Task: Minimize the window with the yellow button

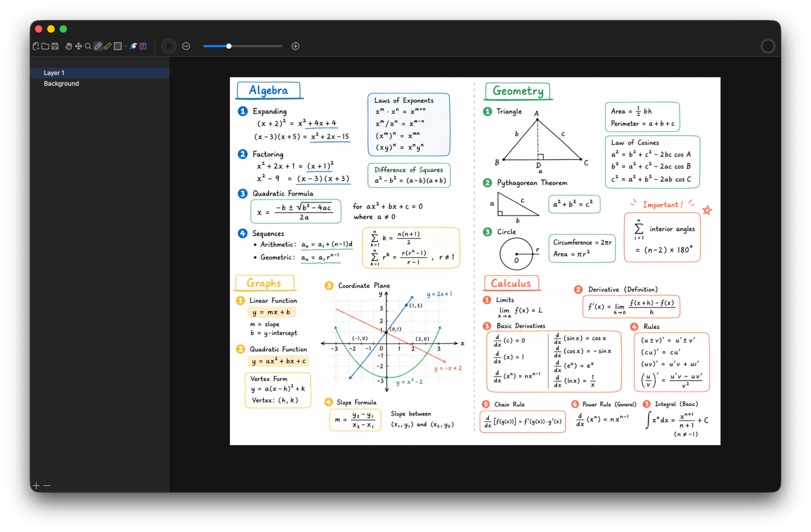Action: [x=51, y=29]
